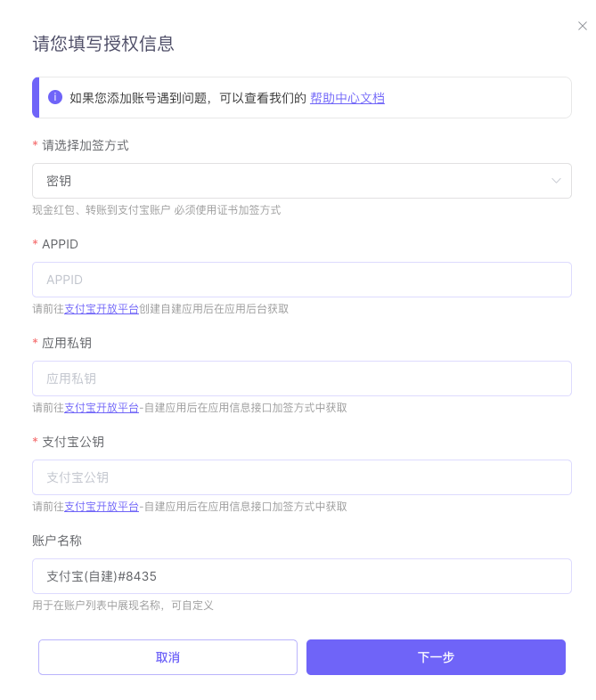Open the 请选择加签方式 select box

pos(302,181)
